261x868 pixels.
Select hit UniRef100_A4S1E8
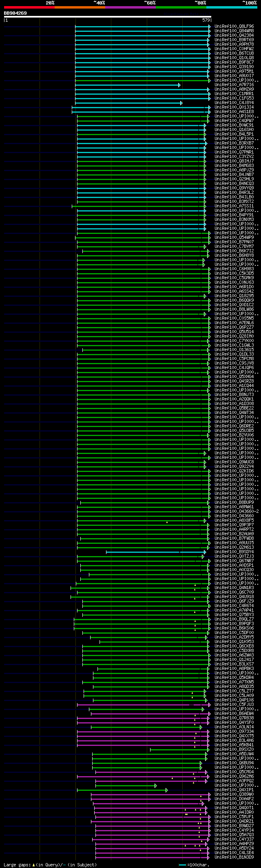click(x=234, y=111)
